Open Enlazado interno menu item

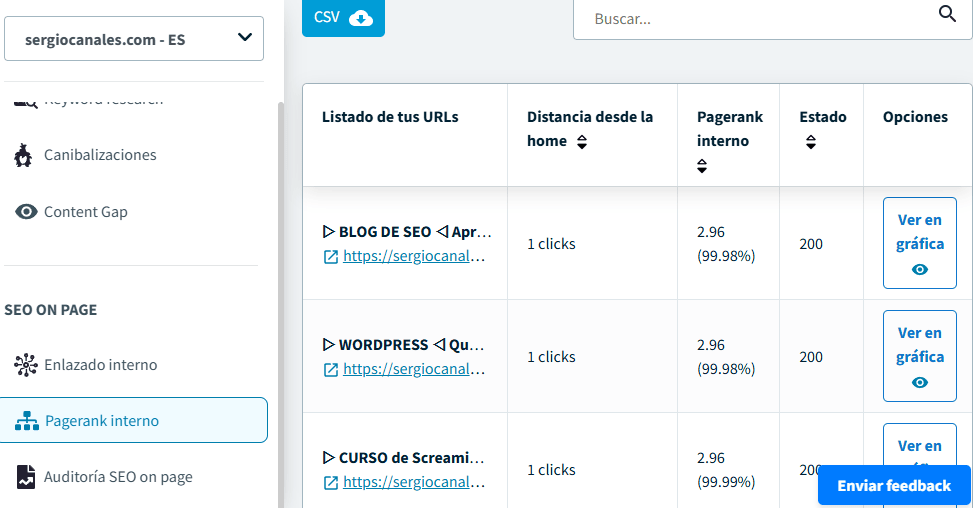(100, 365)
